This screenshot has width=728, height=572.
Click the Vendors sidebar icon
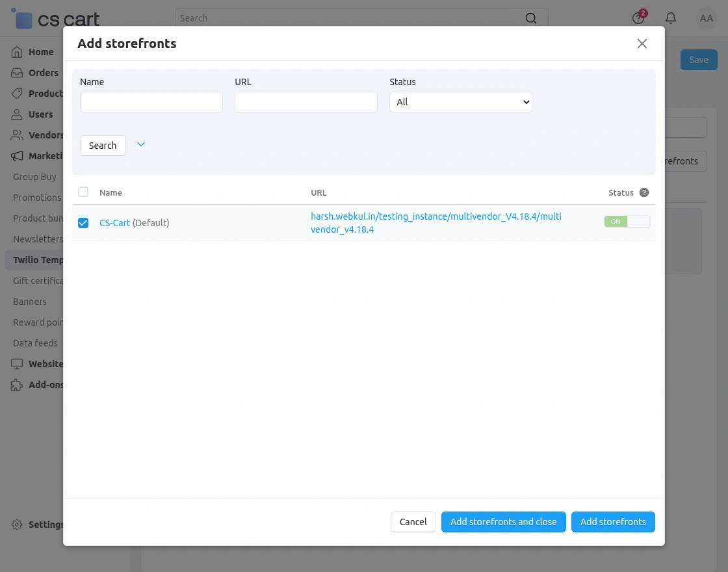coord(18,135)
